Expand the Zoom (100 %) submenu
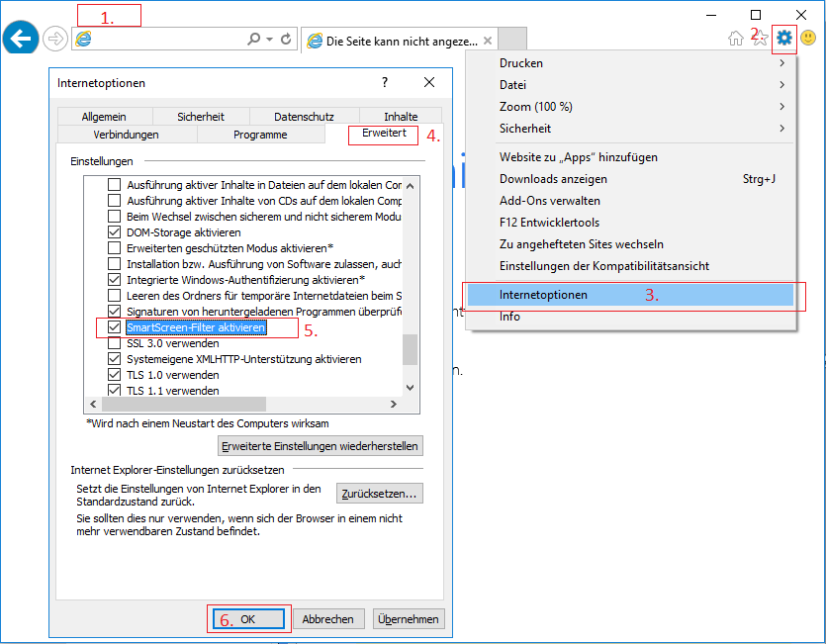 tap(630, 107)
